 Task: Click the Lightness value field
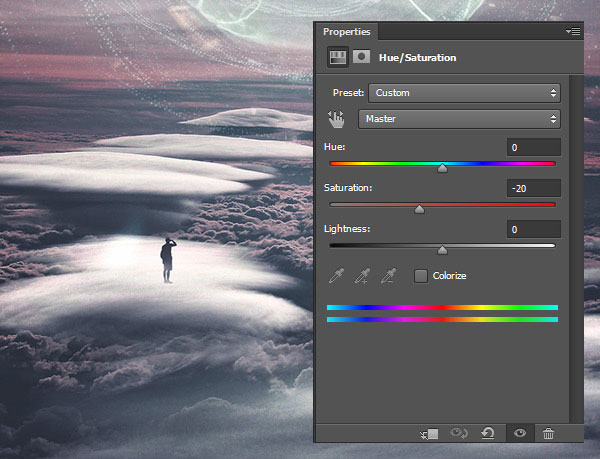pos(533,229)
